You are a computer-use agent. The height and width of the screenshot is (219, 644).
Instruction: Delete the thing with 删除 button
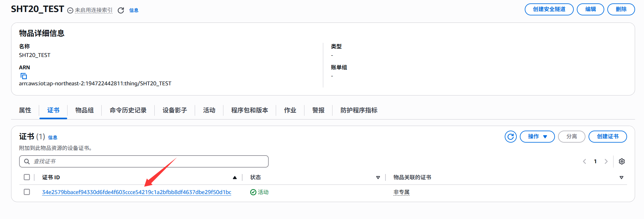pos(621,9)
